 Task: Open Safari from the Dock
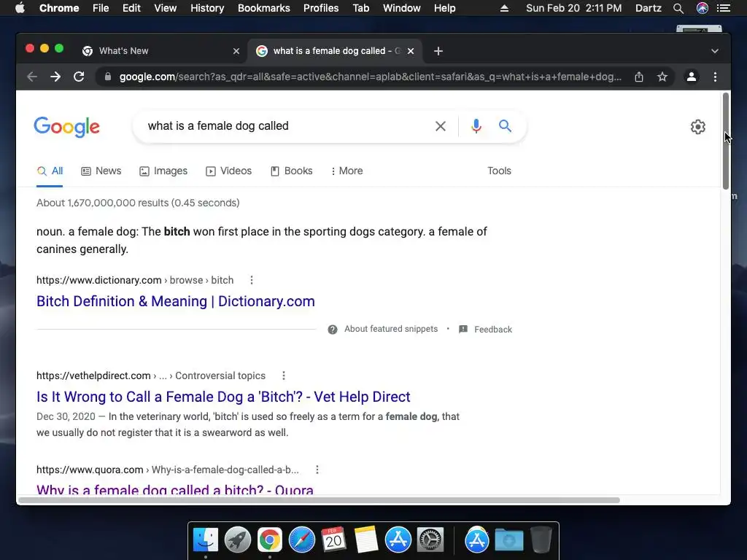coord(301,540)
